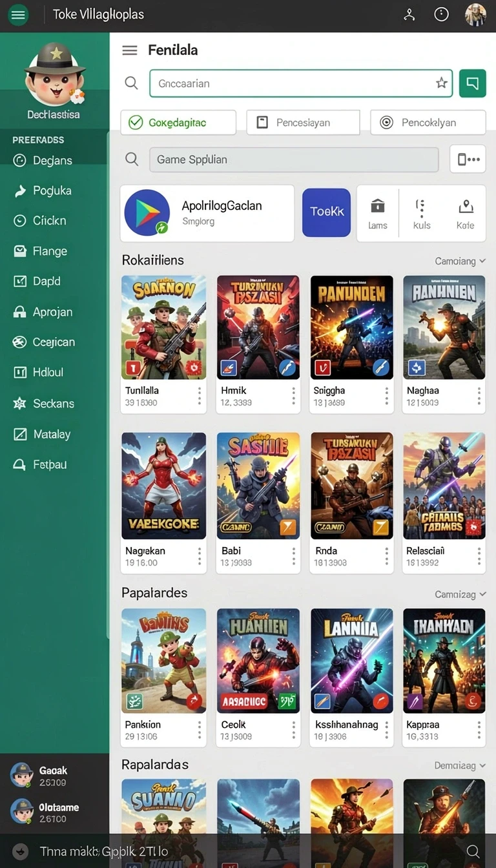The height and width of the screenshot is (868, 496).
Task: Click the blue Toekk button
Action: click(x=327, y=212)
